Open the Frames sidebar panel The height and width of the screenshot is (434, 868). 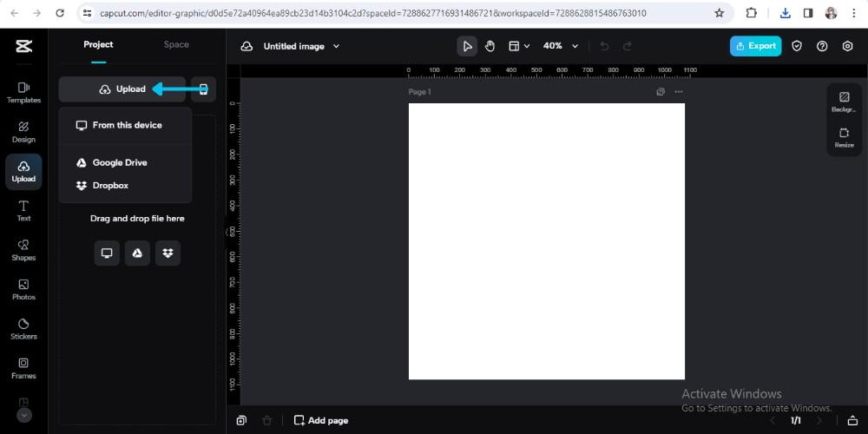pos(23,368)
